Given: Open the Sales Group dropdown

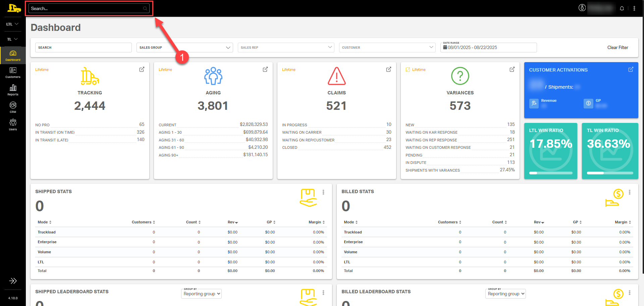Looking at the screenshot, I should [x=185, y=47].
